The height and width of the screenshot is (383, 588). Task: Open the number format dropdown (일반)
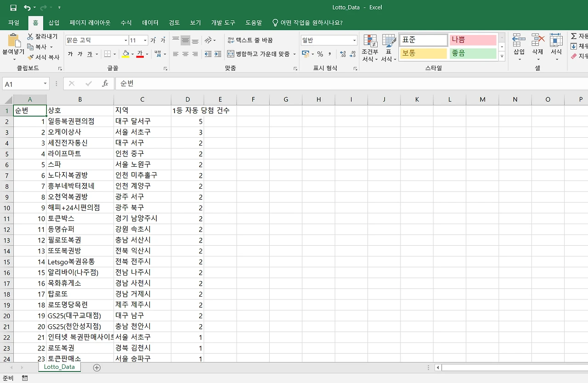354,40
